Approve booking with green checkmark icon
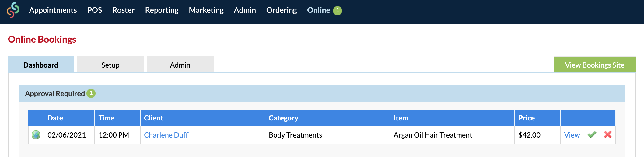 pyautogui.click(x=592, y=134)
